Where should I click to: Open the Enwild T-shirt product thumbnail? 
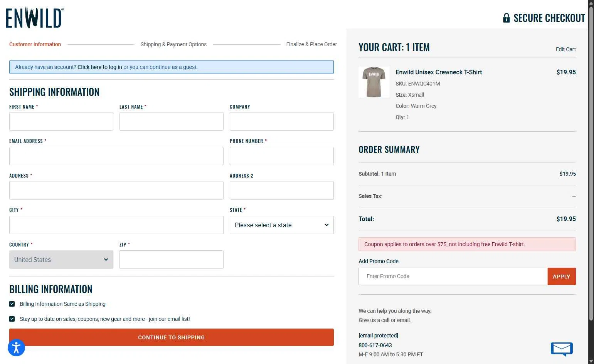(x=374, y=82)
